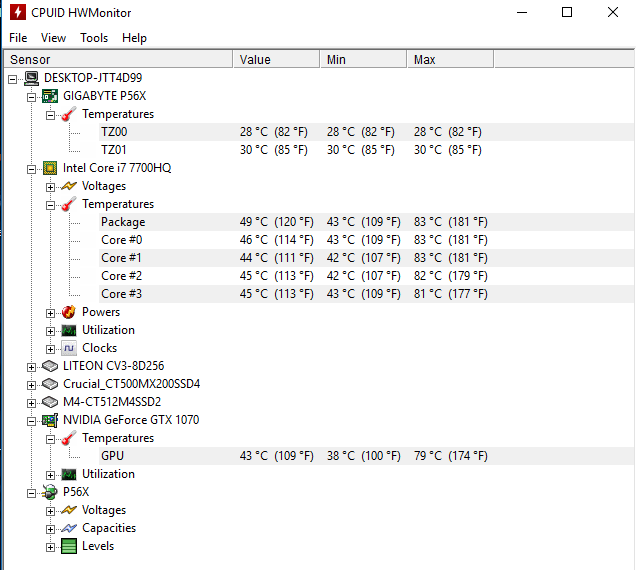Screen dimensions: 636x570
Task: Click the Min column header
Action: [363, 59]
